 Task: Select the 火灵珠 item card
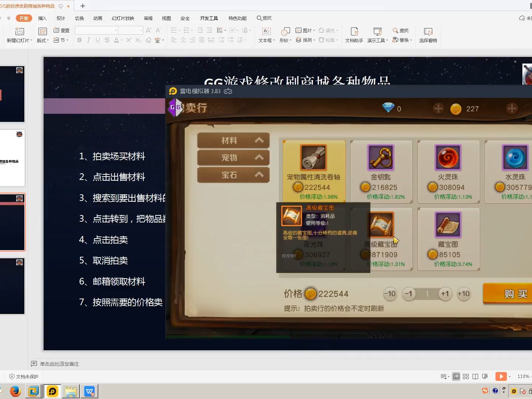449,172
